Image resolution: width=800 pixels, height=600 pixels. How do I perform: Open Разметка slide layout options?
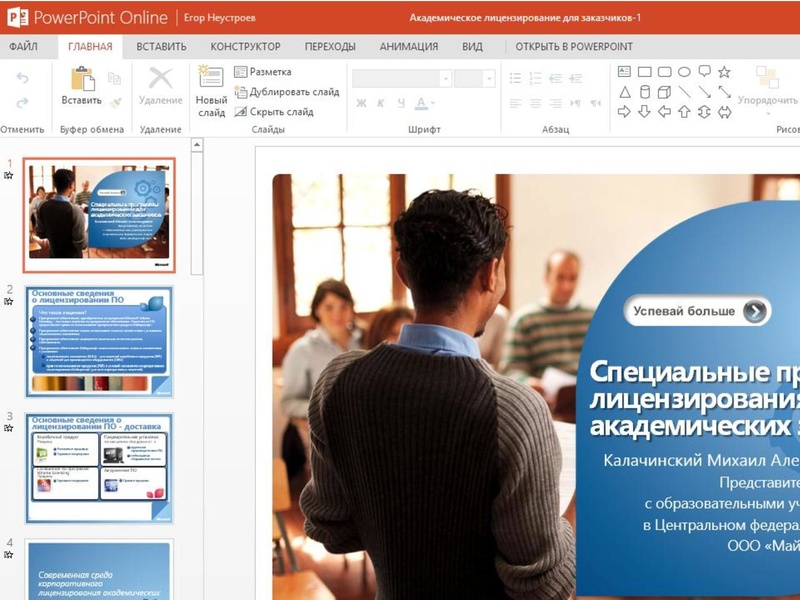click(263, 72)
